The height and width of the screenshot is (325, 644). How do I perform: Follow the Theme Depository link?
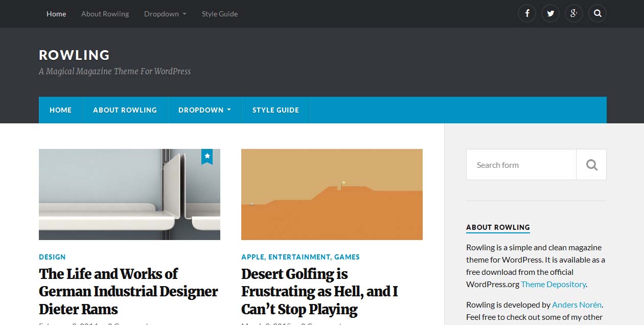coord(553,284)
